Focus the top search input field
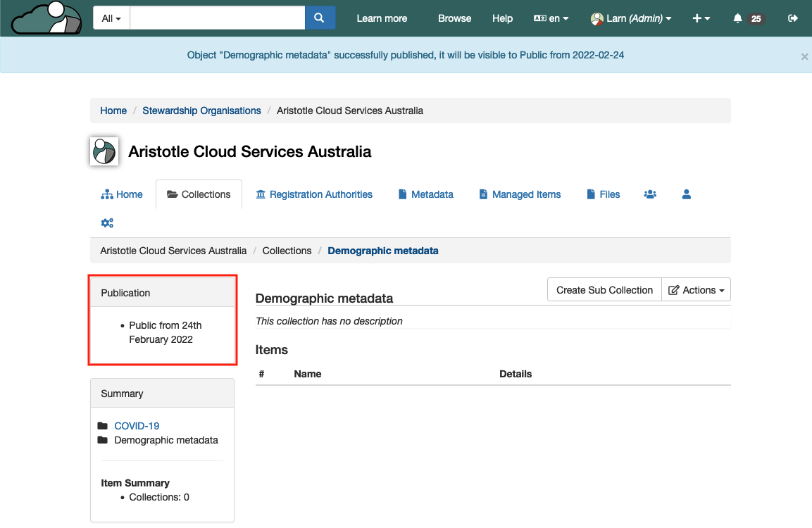 tap(217, 18)
